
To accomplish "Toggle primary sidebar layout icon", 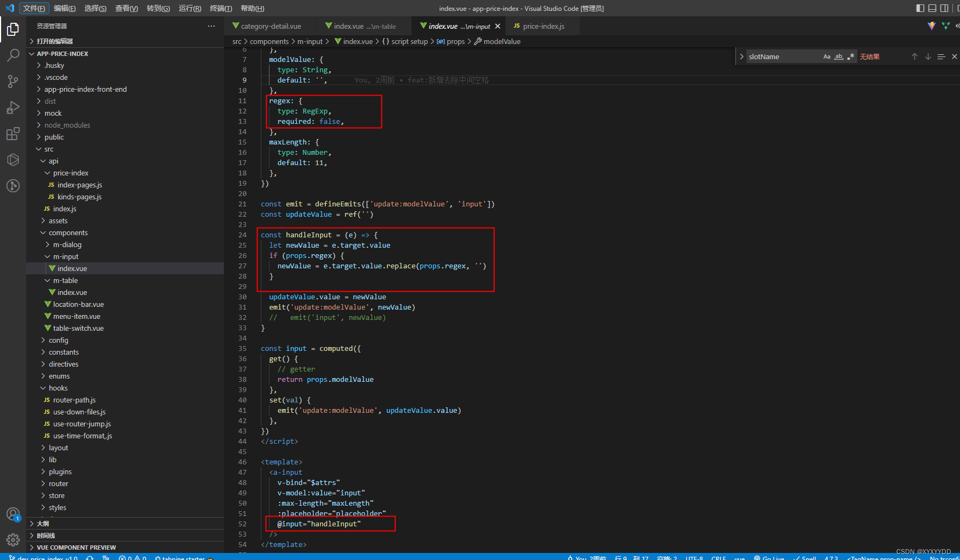I will [920, 8].
